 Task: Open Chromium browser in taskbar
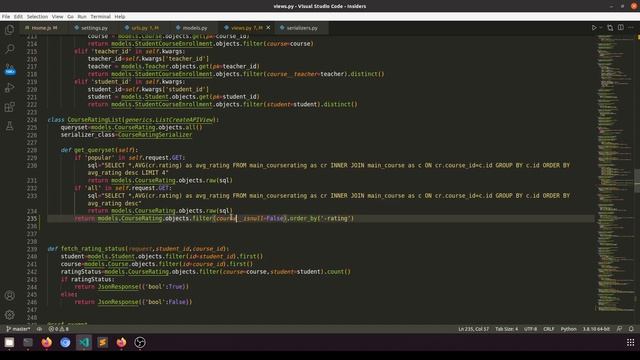point(65,342)
